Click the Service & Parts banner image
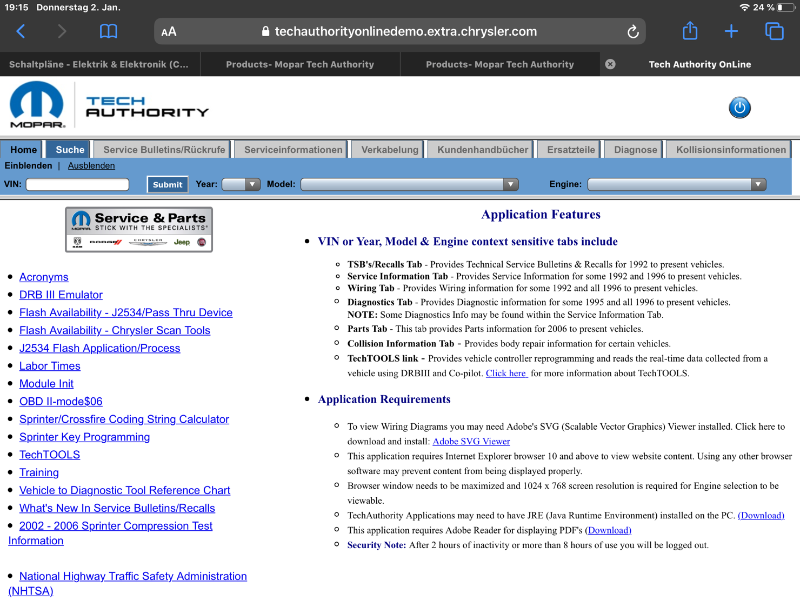The height and width of the screenshot is (600, 800). [x=137, y=229]
